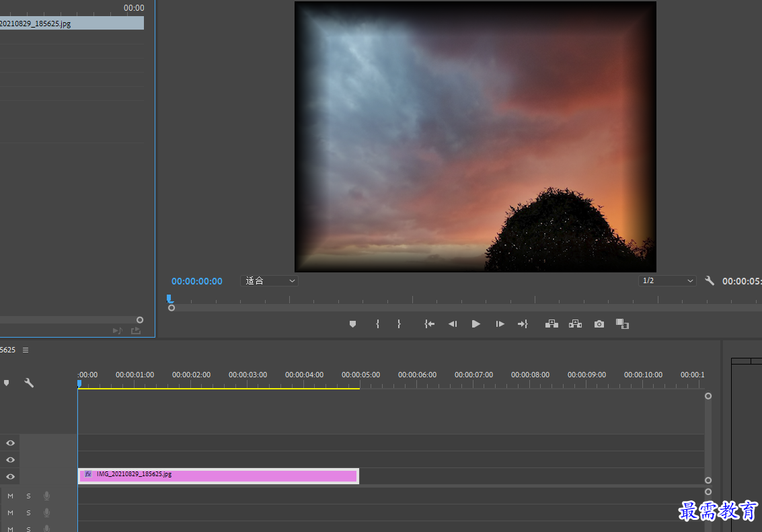This screenshot has height=532, width=762.
Task: Play the sequence in Program monitor
Action: [475, 324]
